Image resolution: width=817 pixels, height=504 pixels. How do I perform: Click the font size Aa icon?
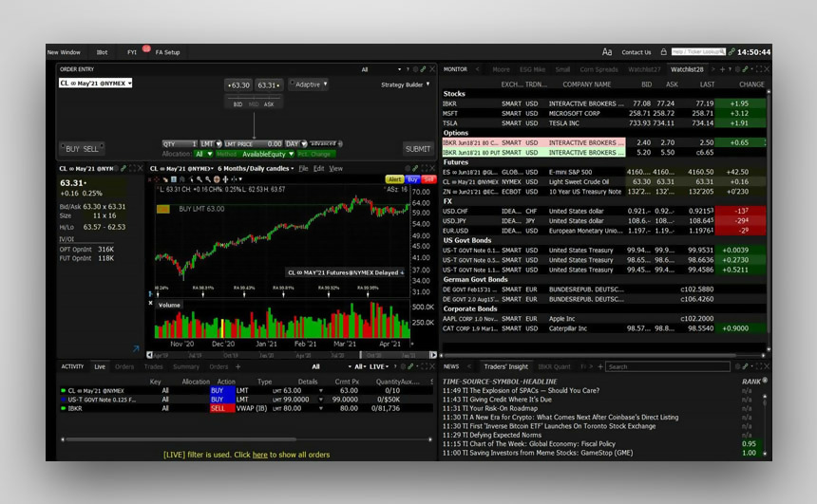607,52
